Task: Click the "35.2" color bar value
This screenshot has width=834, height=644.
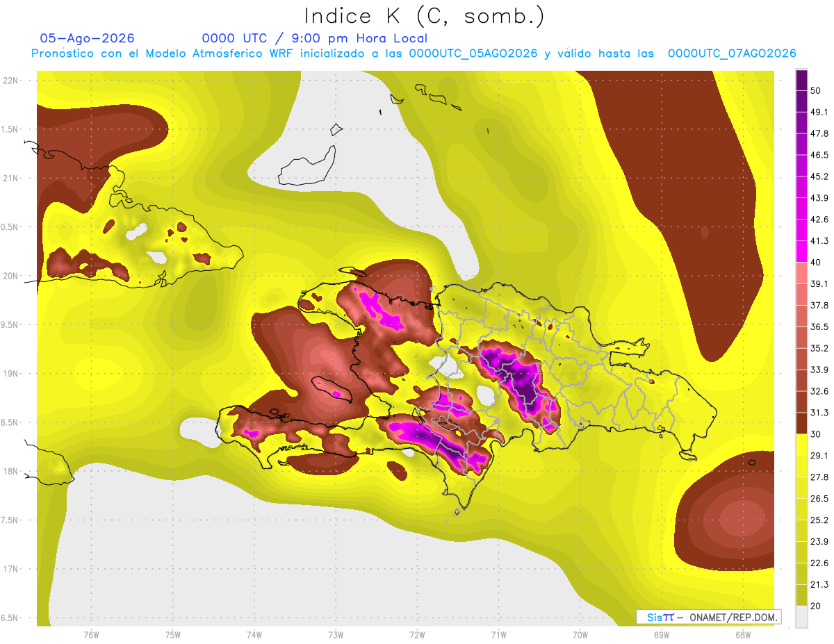Action: point(819,348)
